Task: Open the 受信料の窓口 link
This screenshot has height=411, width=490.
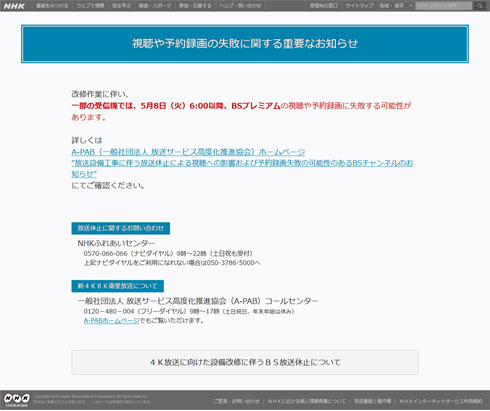Action: [x=324, y=6]
